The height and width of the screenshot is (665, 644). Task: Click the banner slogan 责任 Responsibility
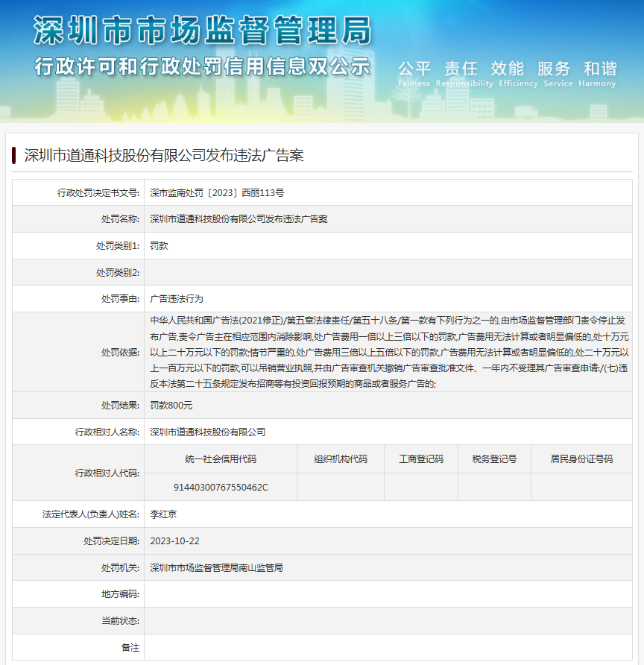tap(464, 74)
